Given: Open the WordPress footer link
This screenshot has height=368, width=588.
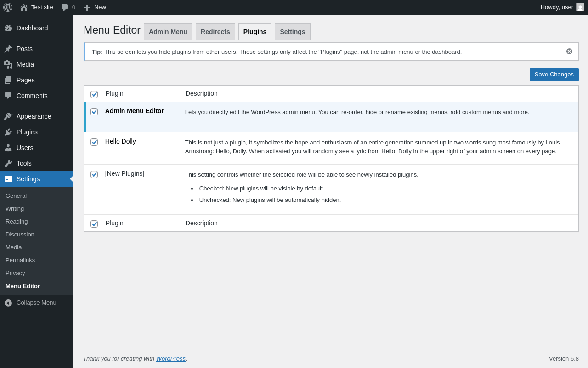Looking at the screenshot, I should point(170,359).
